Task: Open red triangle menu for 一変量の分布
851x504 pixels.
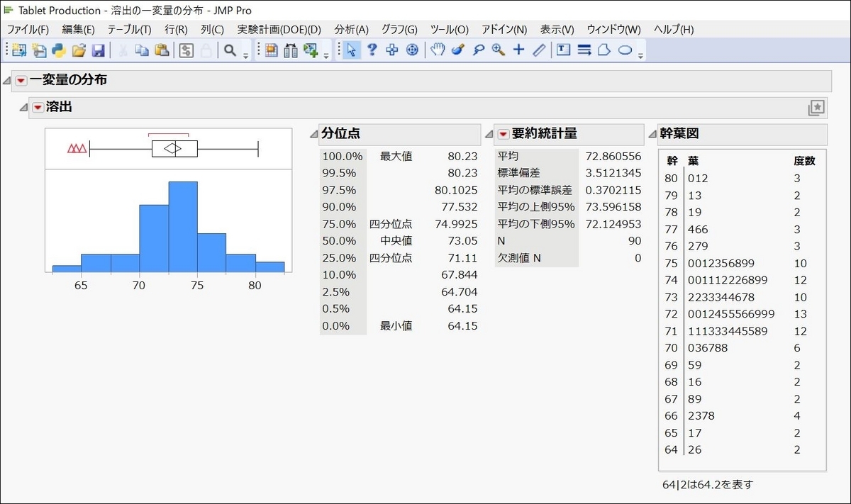Action: click(21, 81)
